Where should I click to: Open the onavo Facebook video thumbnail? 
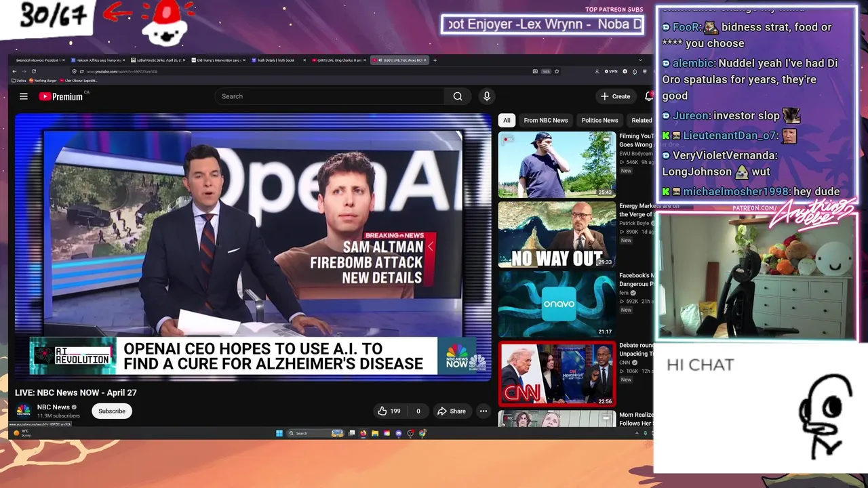pyautogui.click(x=557, y=304)
